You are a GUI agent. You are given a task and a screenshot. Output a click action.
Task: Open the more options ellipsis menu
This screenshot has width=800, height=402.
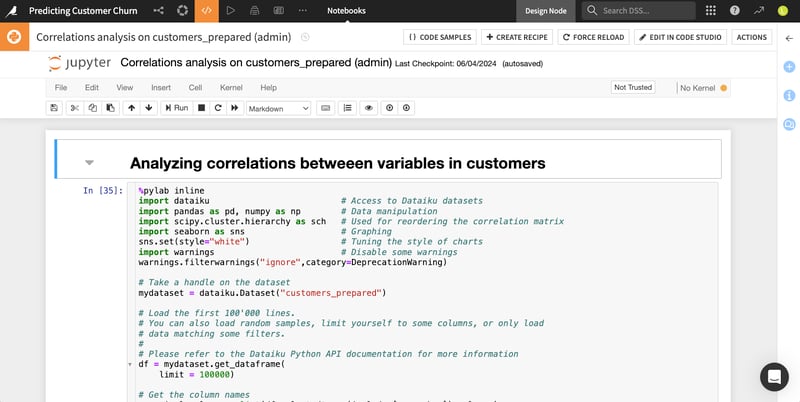tap(303, 11)
